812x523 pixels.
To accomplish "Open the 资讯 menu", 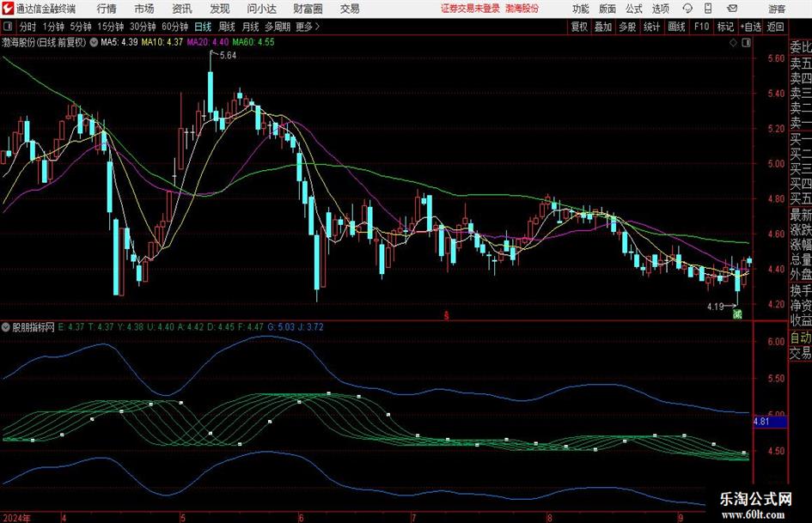I will (182, 9).
